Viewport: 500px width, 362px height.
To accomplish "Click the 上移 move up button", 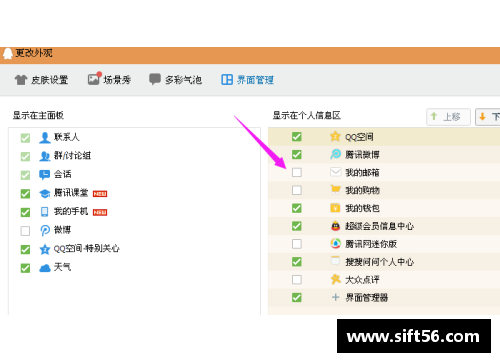I will 448,117.
